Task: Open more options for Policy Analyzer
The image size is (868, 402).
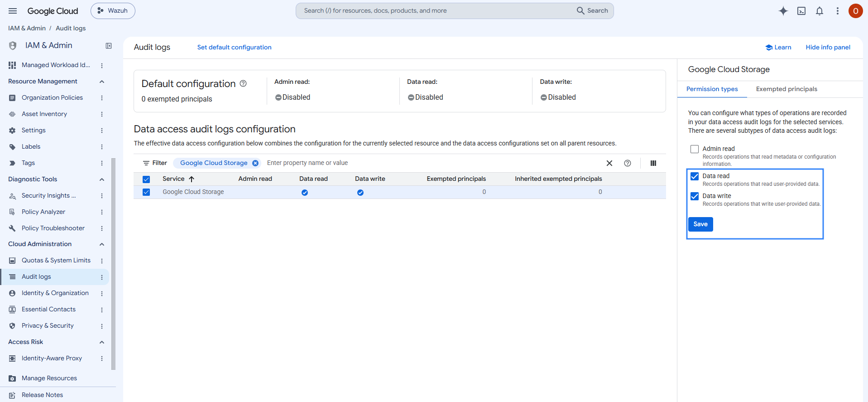Action: pos(102,212)
